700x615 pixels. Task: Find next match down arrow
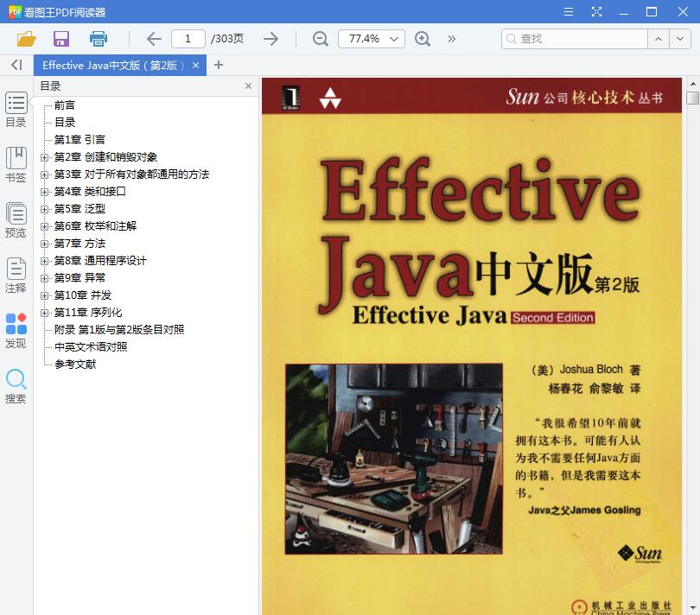(x=680, y=39)
